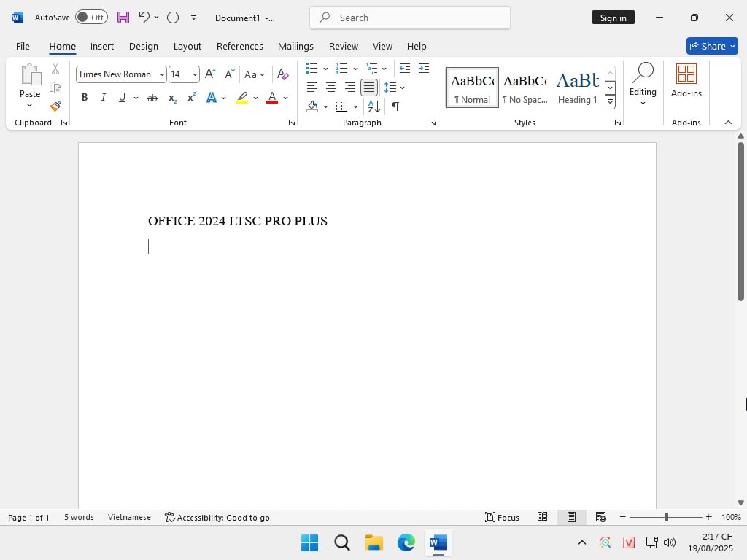747x560 pixels.
Task: Toggle Strikethrough formatting
Action: pos(152,98)
